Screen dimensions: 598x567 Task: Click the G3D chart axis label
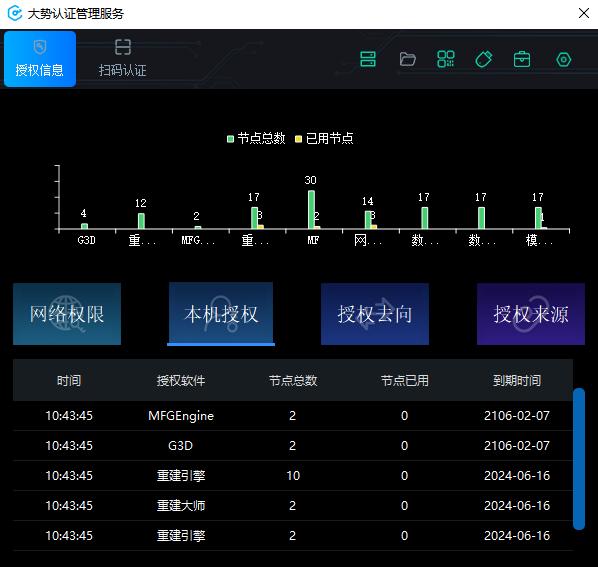coord(86,240)
